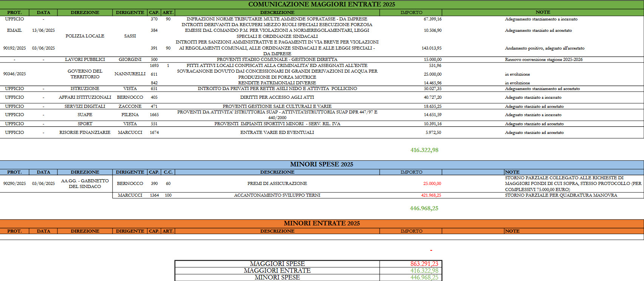Select the title cell COMUNICAZIONE MAGGIORI ENTRATE 2025
Image resolution: width=644 pixels, height=281 pixels.
tap(322, 4)
